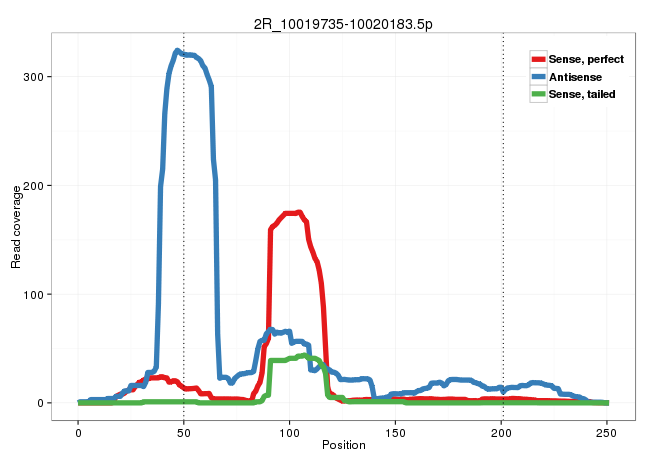Click the red Sense, perfect legend swatch
Image resolution: width=650 pixels, height=460 pixels.
click(x=538, y=60)
